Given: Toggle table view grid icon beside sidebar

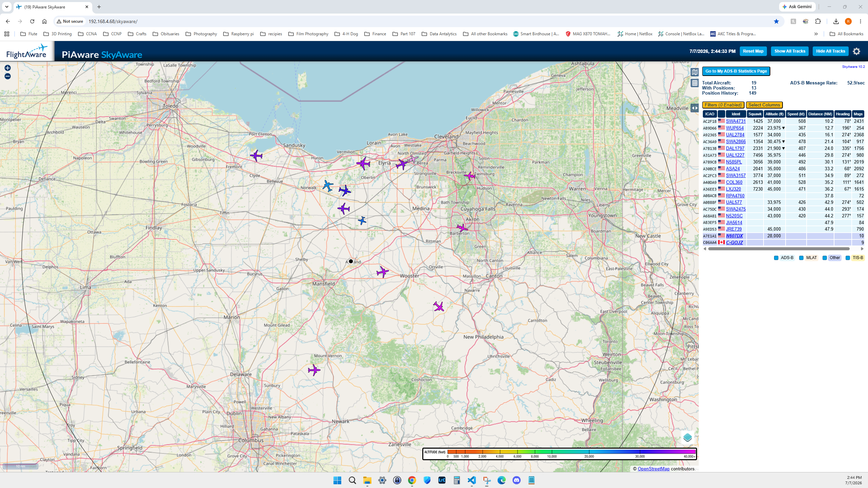Looking at the screenshot, I should (x=694, y=83).
